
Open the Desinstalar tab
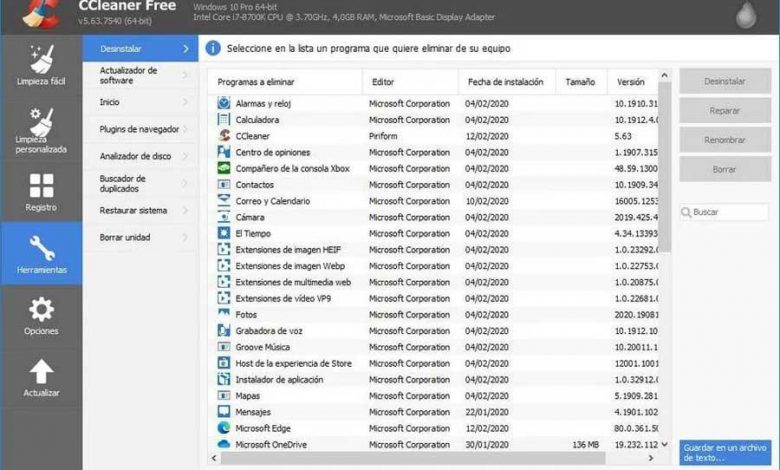140,48
